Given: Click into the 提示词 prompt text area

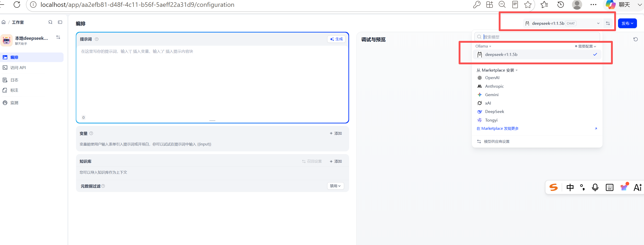Looking at the screenshot, I should click(212, 80).
